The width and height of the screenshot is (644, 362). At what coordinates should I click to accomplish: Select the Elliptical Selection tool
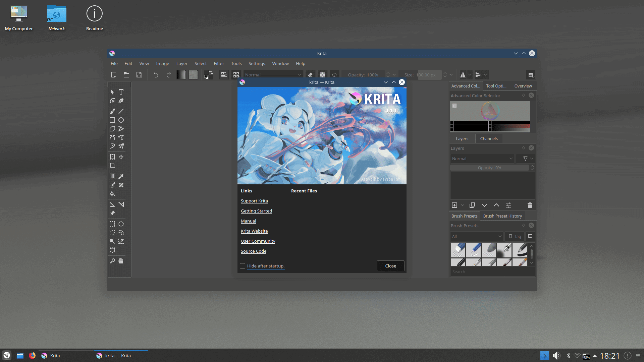point(121,224)
